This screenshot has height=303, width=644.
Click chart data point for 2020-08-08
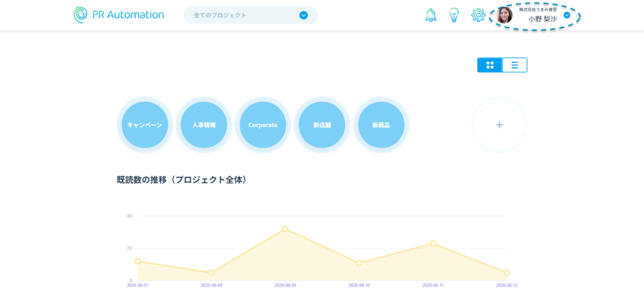(211, 272)
